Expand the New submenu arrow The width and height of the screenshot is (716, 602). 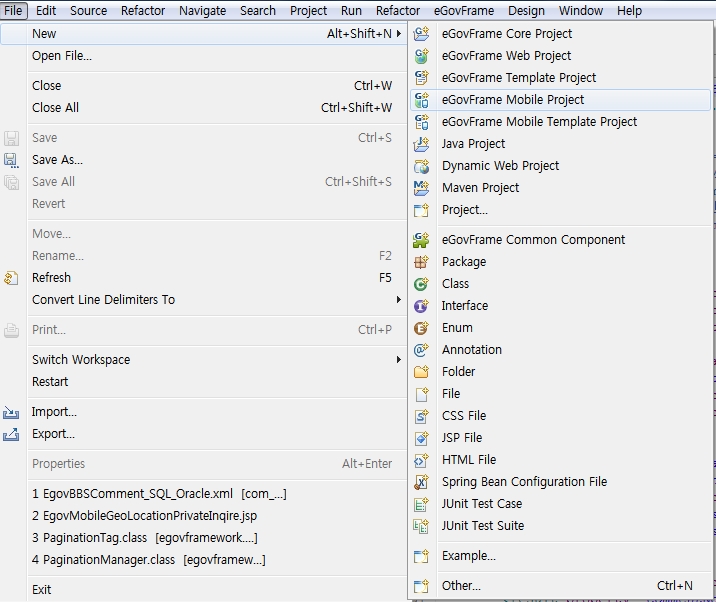399,34
